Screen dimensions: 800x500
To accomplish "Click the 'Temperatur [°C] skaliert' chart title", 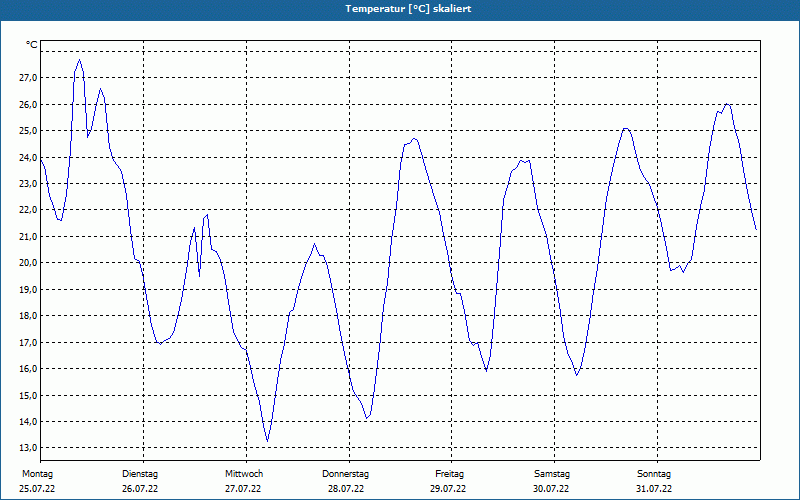I will click(x=408, y=9).
